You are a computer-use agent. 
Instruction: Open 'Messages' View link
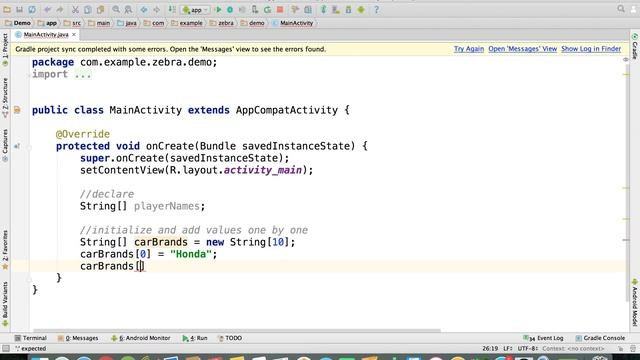click(x=522, y=49)
